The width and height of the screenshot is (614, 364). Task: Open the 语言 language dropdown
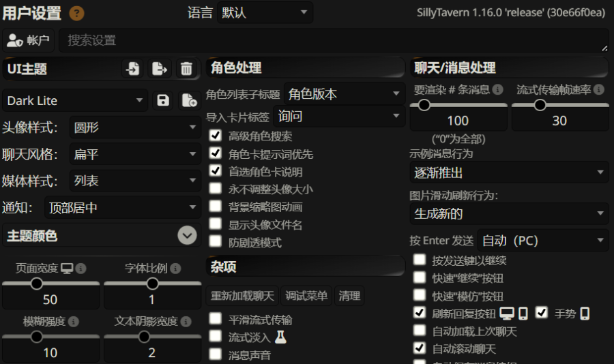pos(265,12)
